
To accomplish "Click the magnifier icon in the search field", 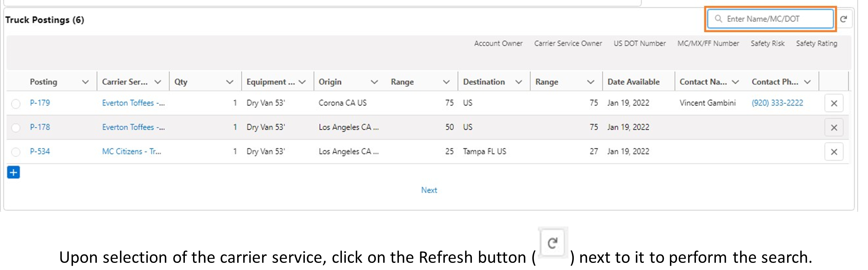I will pos(718,19).
